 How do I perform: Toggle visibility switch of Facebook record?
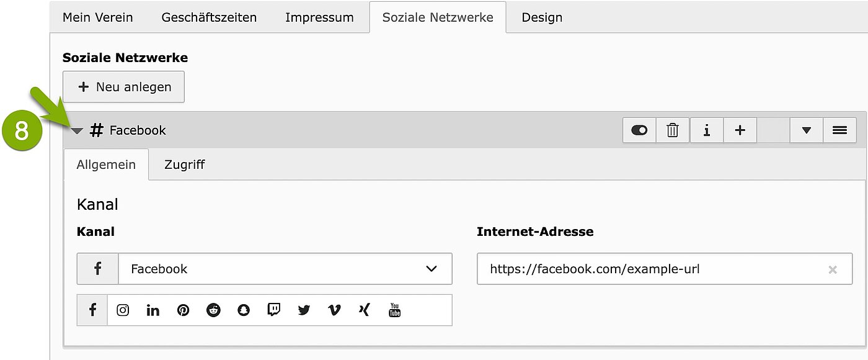[639, 130]
